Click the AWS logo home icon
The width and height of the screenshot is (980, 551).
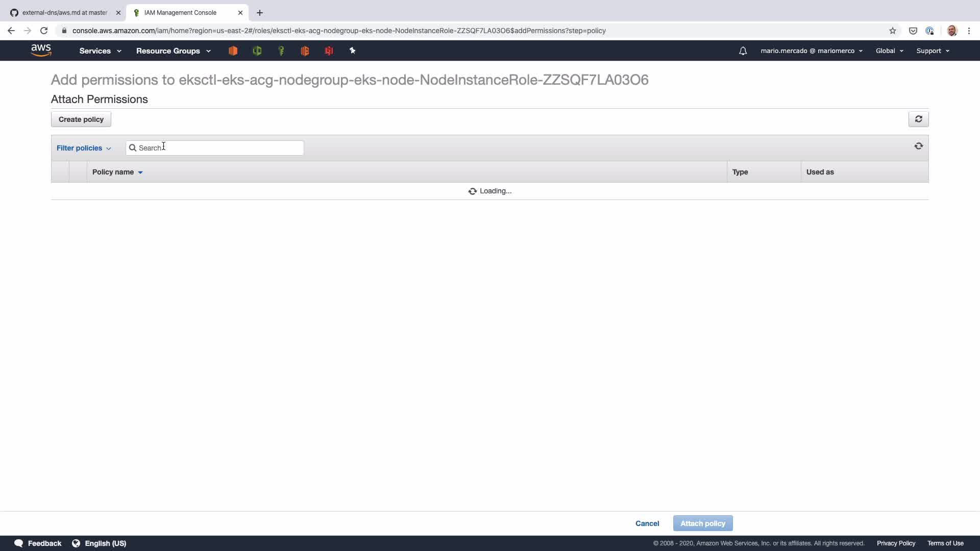[41, 50]
